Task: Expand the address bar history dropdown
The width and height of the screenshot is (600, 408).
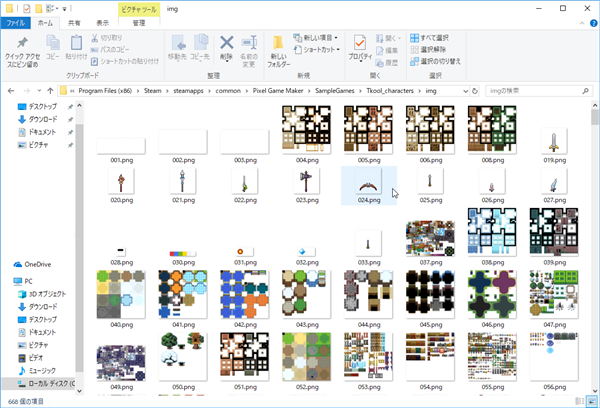Action: (x=465, y=91)
